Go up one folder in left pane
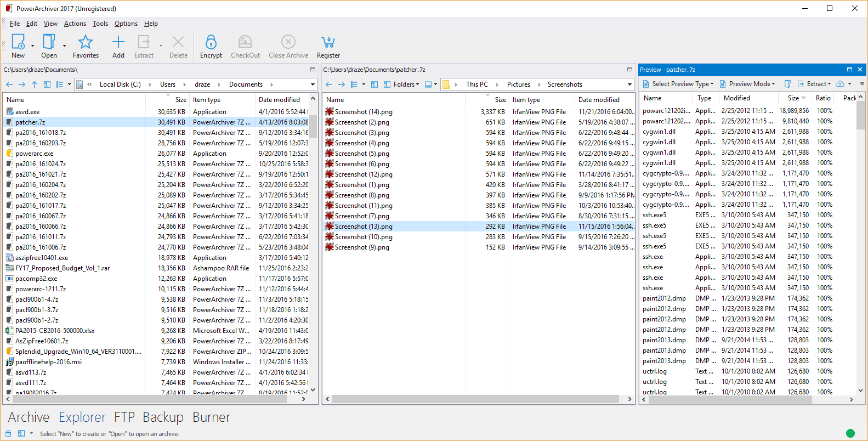The height and width of the screenshot is (441, 868). [35, 84]
